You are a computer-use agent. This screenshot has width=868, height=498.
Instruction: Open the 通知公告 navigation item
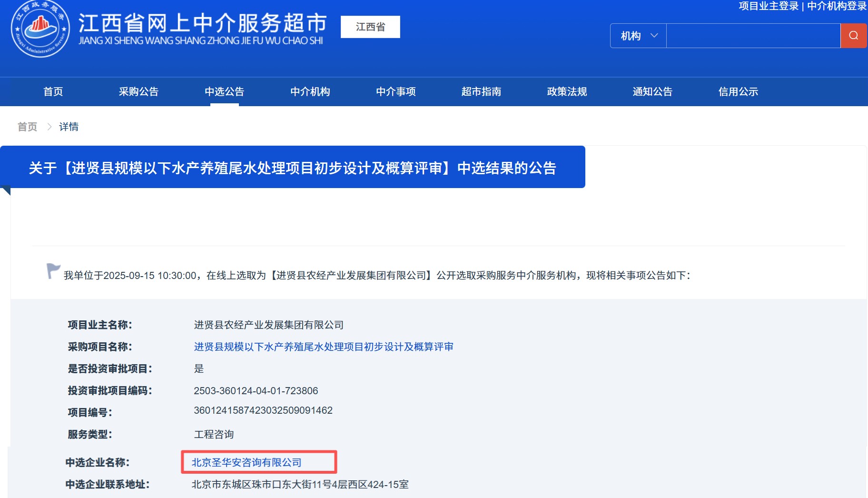click(652, 91)
